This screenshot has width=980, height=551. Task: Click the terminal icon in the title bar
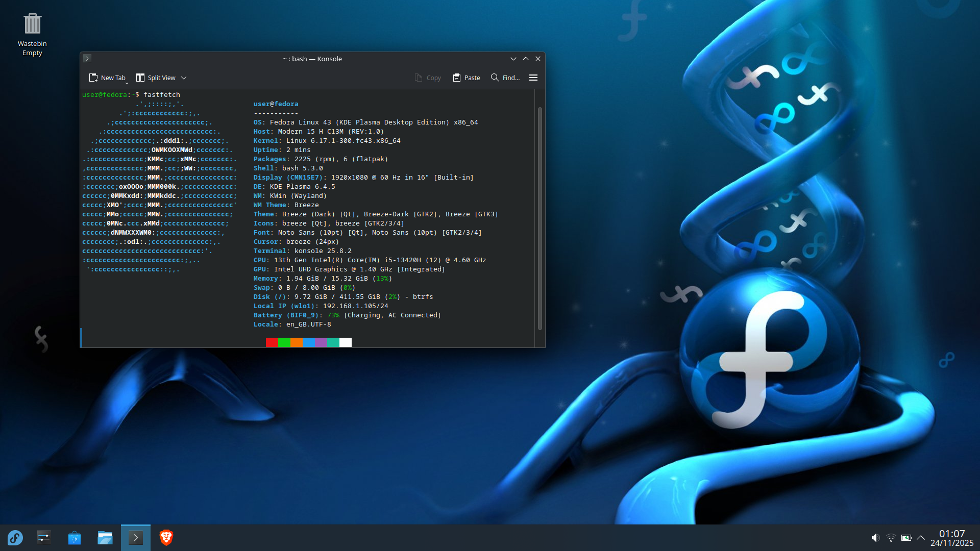(x=87, y=59)
